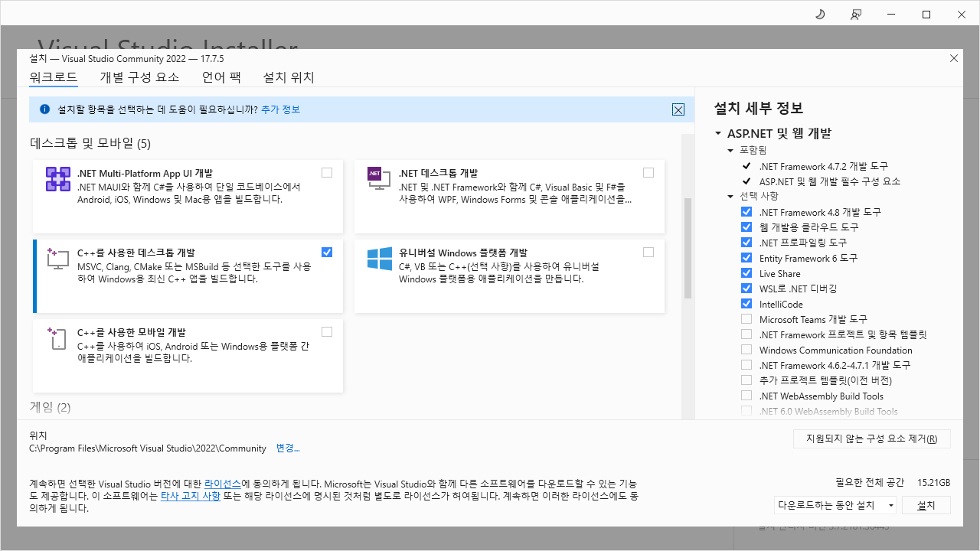Click the .NET Multi-Platform App UI workload icon
980x551 pixels.
click(x=58, y=180)
